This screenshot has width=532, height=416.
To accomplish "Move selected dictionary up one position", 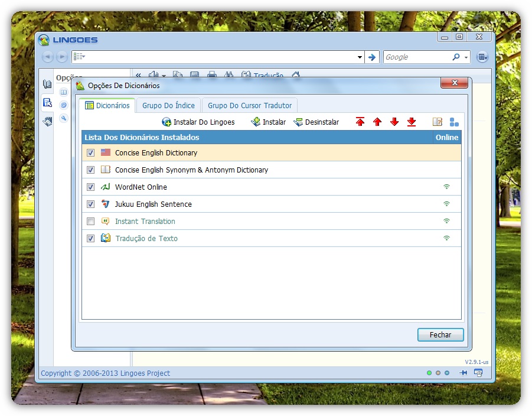I will tap(377, 122).
